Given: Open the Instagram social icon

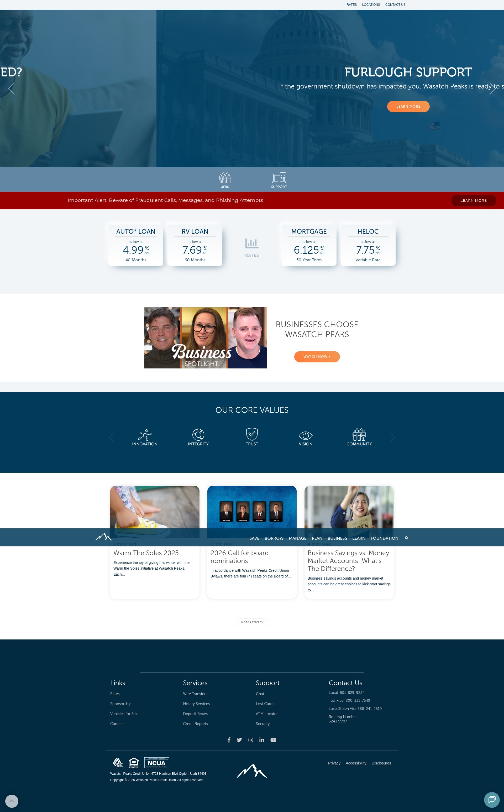Looking at the screenshot, I should coord(251,740).
